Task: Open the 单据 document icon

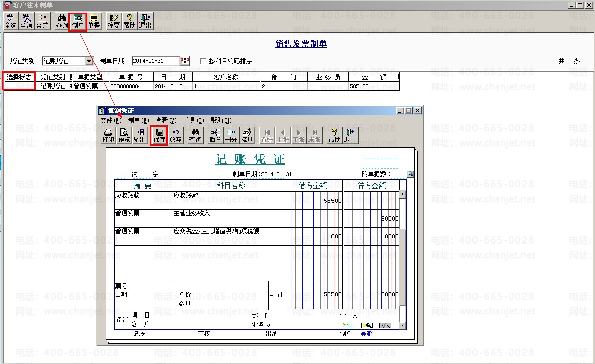Action: pos(94,21)
